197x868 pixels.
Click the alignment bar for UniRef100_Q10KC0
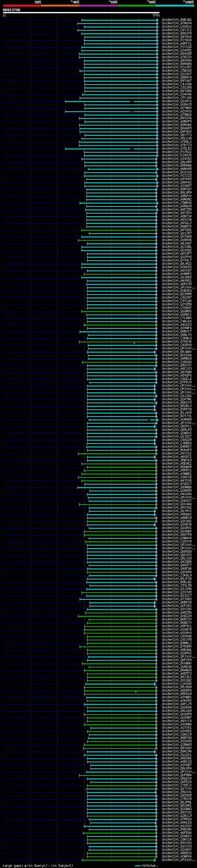coord(111,101)
